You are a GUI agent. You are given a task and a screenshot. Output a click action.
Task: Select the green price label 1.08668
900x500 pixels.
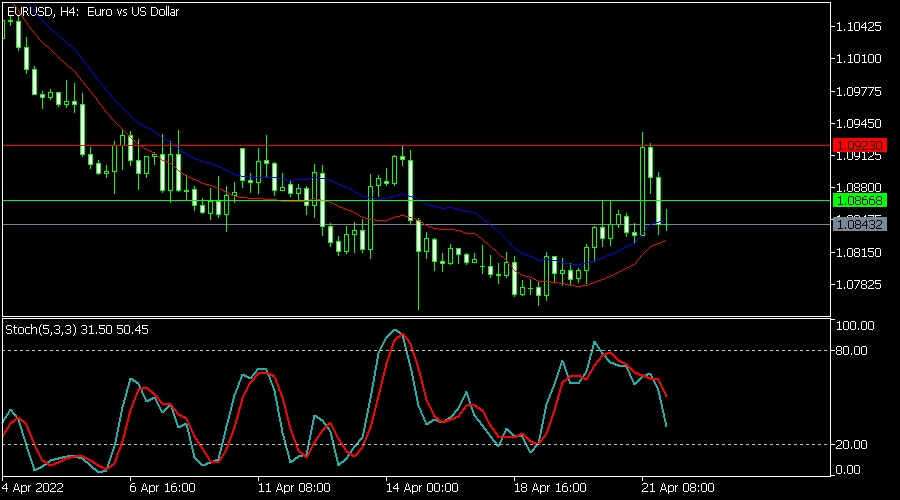(x=859, y=201)
